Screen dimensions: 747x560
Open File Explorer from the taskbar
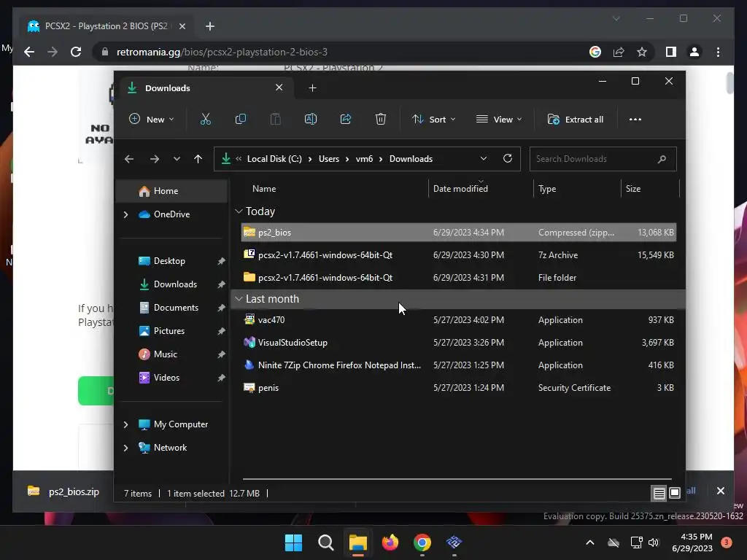click(357, 542)
